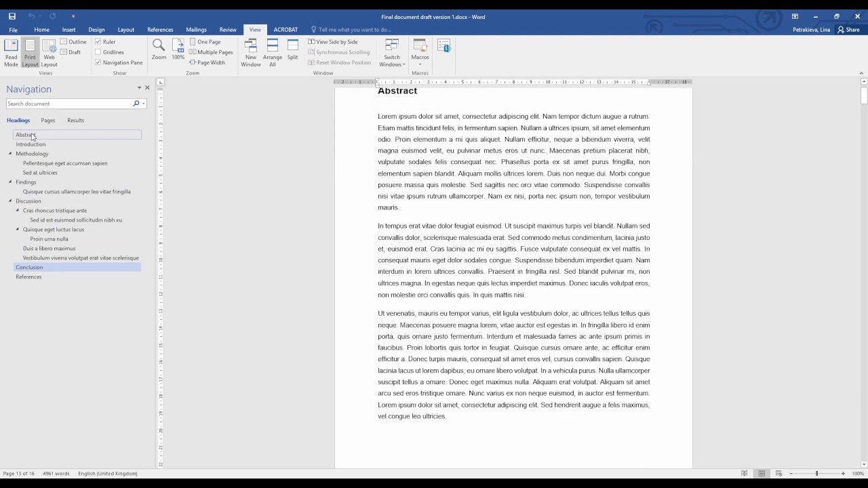Switch to Read Mode view
Screen dimensions: 868x488
pyautogui.click(x=11, y=53)
